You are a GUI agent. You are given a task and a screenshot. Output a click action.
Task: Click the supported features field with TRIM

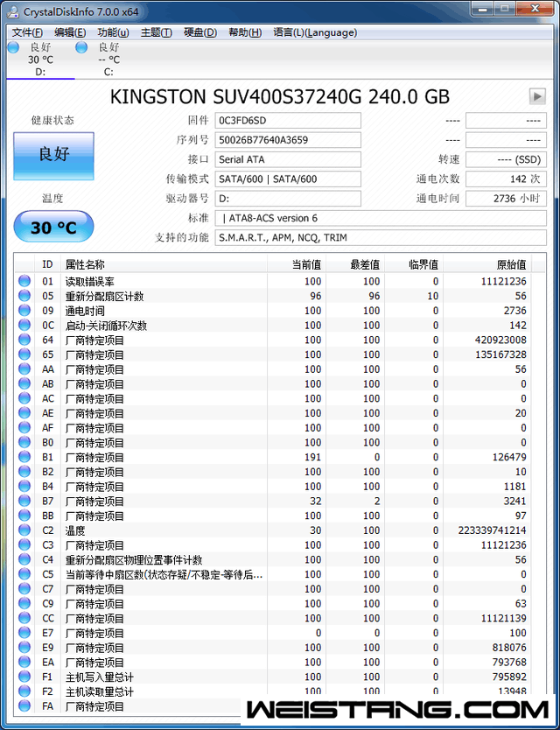point(381,238)
